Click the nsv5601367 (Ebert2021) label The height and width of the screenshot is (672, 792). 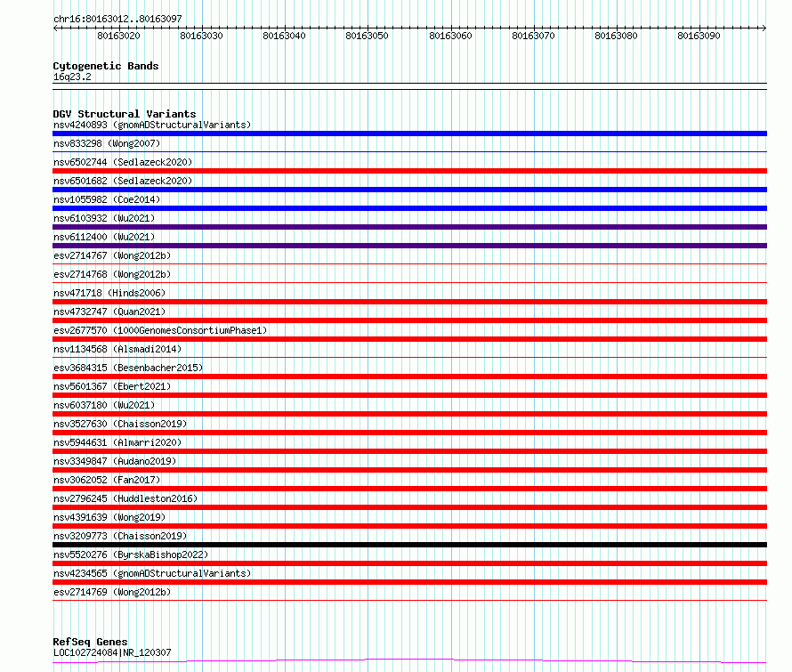[x=112, y=386]
